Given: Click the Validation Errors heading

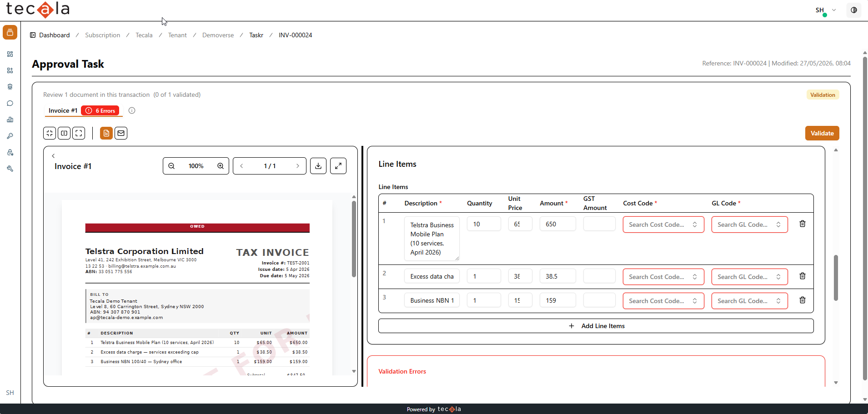Looking at the screenshot, I should coord(402,371).
